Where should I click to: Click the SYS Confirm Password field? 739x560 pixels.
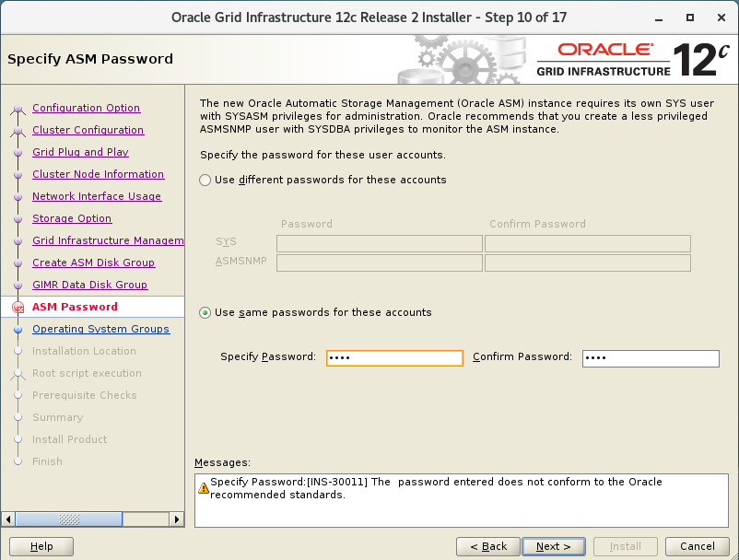[x=588, y=244]
